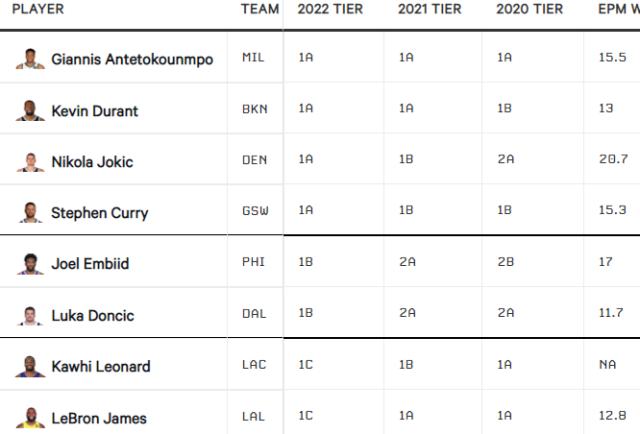Screen dimensions: 640x434
Task: Click the MIL team cell
Action: (x=254, y=58)
